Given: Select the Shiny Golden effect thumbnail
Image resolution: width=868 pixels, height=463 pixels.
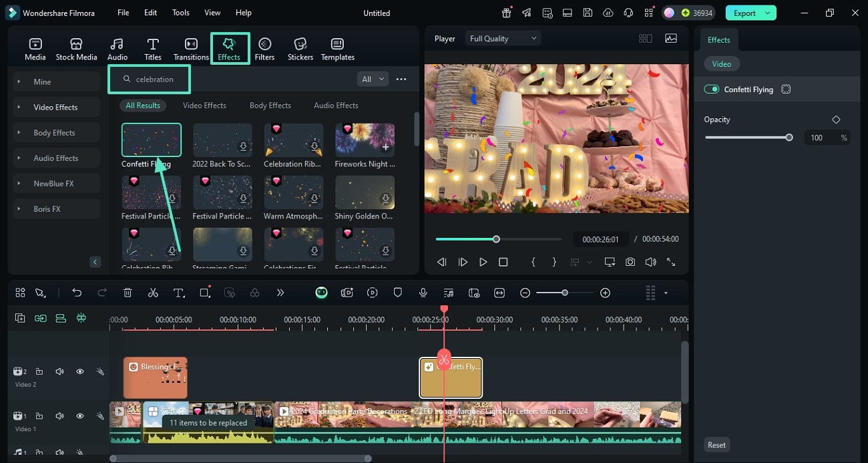Looking at the screenshot, I should coord(365,192).
